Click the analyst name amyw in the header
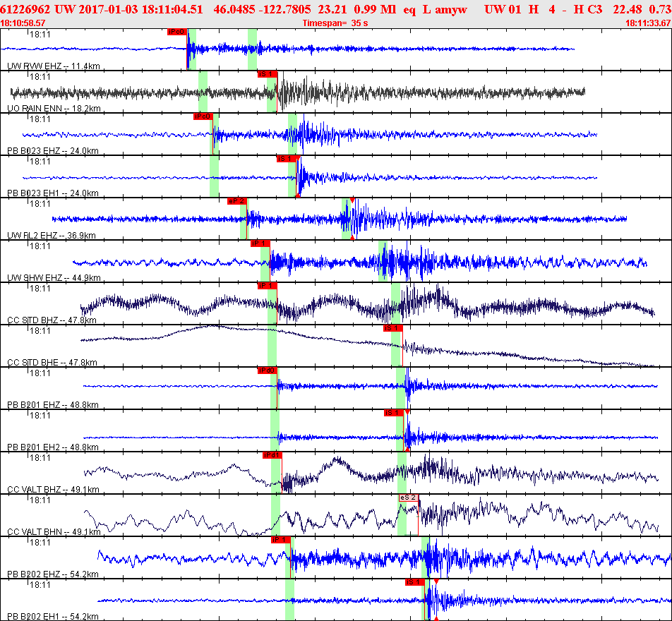The image size is (672, 621). [x=451, y=9]
